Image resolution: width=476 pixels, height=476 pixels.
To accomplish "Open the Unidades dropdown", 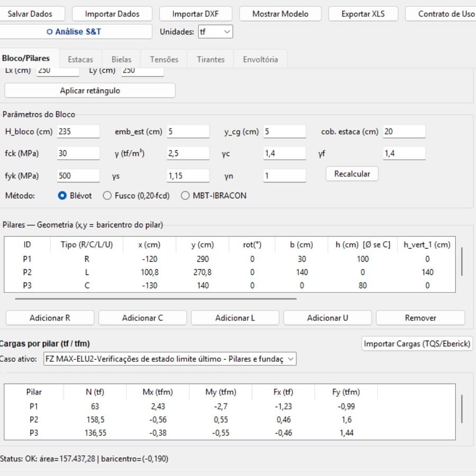I will (216, 32).
